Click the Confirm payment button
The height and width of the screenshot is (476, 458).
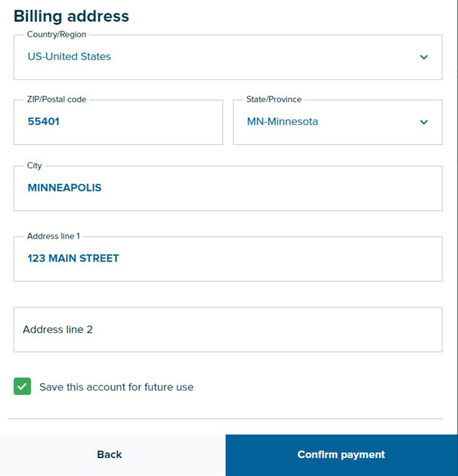340,454
